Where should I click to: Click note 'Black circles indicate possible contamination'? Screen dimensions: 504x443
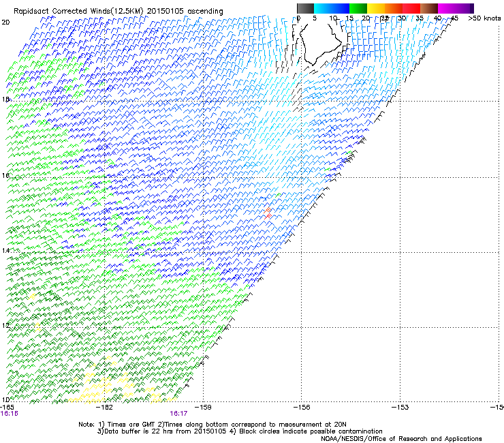[x=311, y=431]
